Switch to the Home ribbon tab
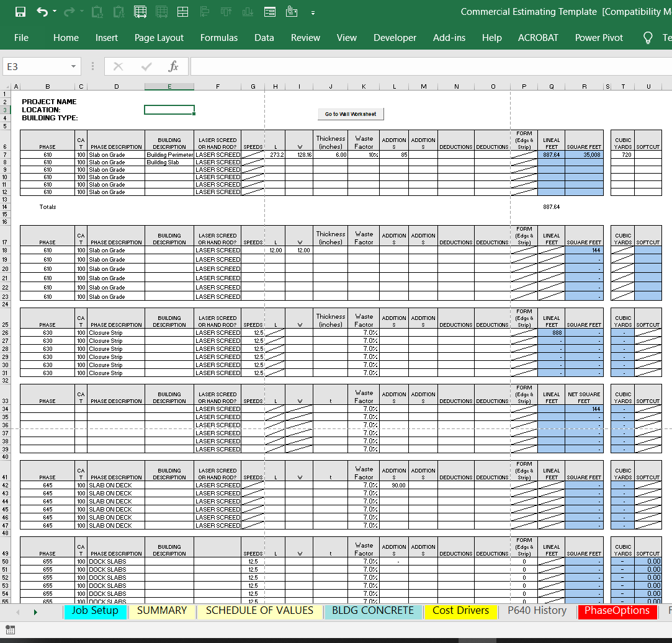 coord(66,38)
